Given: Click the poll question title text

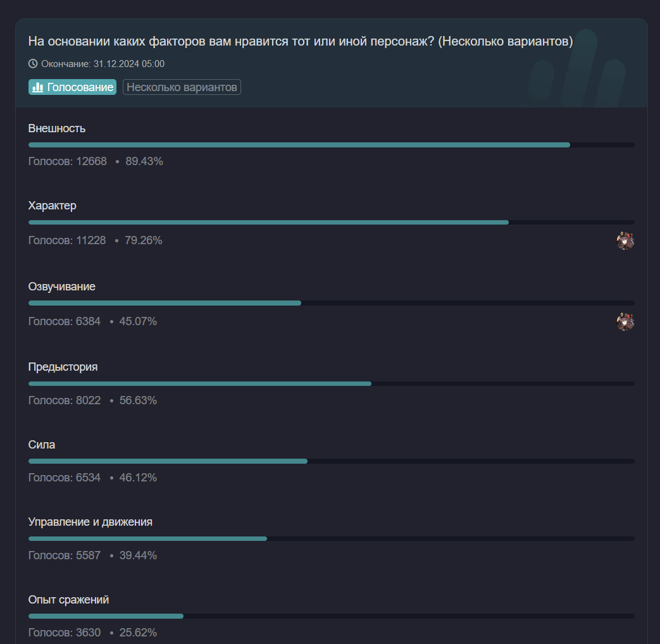Looking at the screenshot, I should click(301, 42).
